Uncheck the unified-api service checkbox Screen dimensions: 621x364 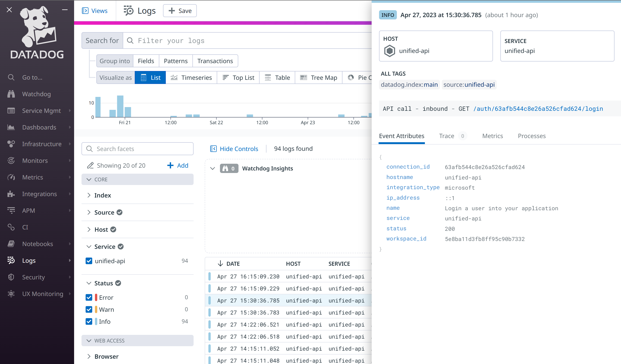coord(89,261)
